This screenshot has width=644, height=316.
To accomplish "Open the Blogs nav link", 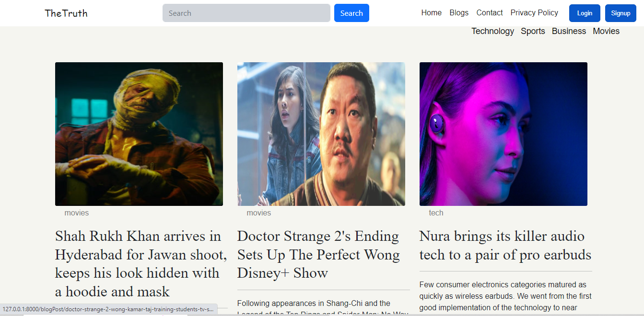I will coord(459,13).
